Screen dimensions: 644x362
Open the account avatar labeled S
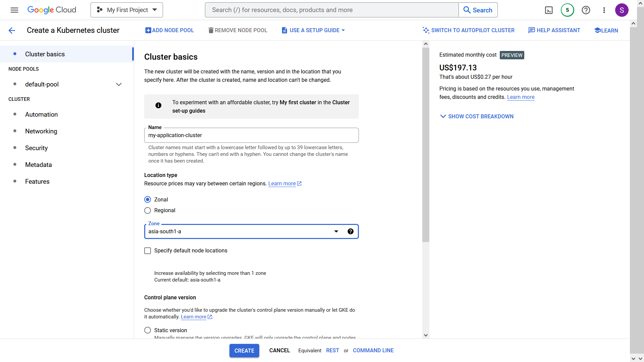[x=622, y=10]
